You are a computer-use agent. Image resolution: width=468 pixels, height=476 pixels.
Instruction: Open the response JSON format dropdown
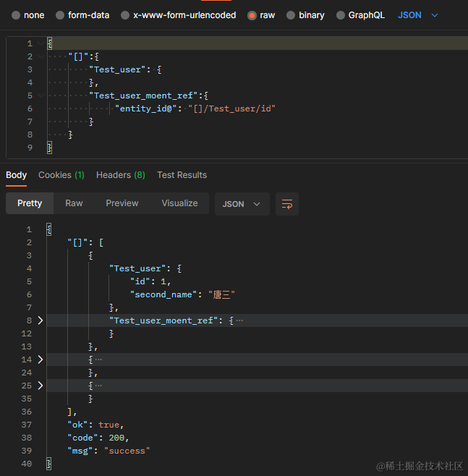coord(242,204)
